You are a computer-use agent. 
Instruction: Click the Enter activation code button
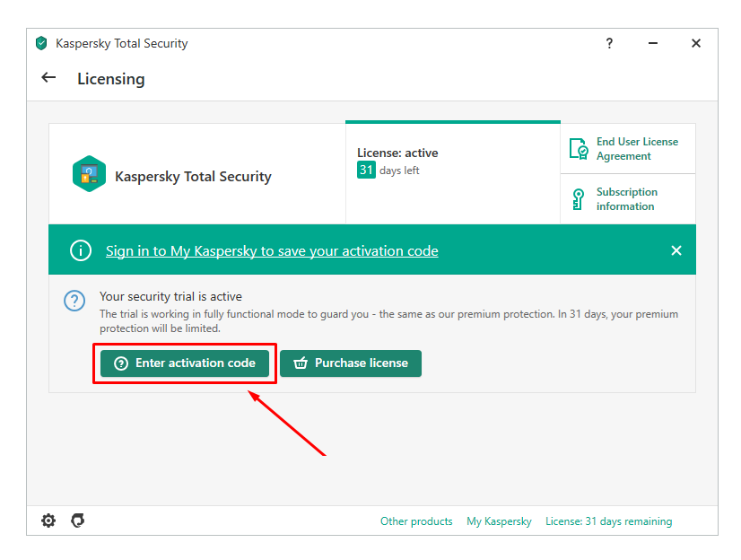pos(185,363)
